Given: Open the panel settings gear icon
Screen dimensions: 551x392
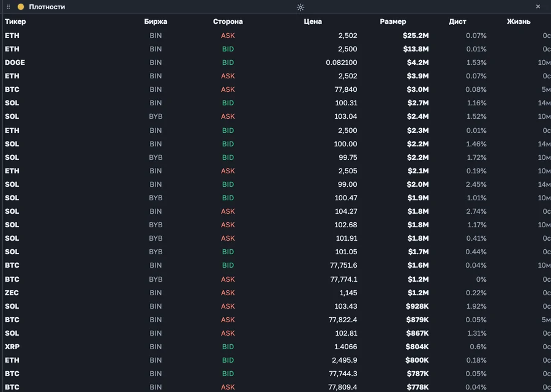Looking at the screenshot, I should coord(301,7).
